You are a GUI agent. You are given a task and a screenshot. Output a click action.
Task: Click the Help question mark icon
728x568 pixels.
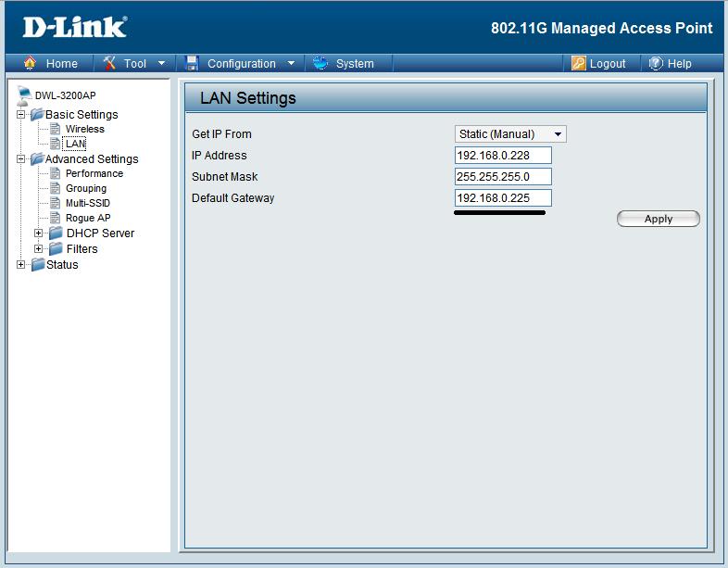[656, 63]
